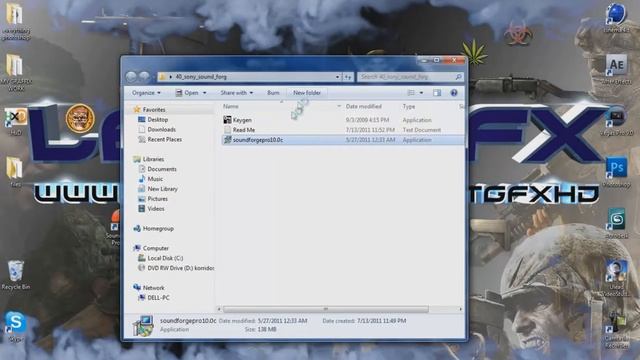Click the Back navigation arrow
Image resolution: width=640 pixels, height=360 pixels.
pyautogui.click(x=131, y=76)
